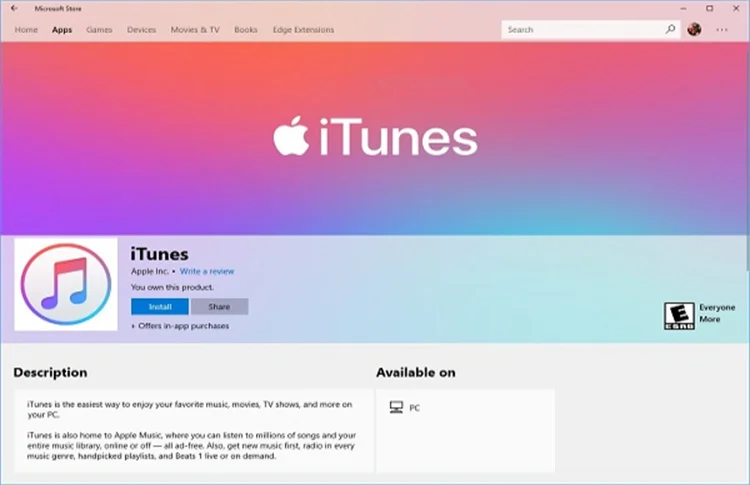Close the Microsoft Store window
750x485 pixels.
(736, 8)
